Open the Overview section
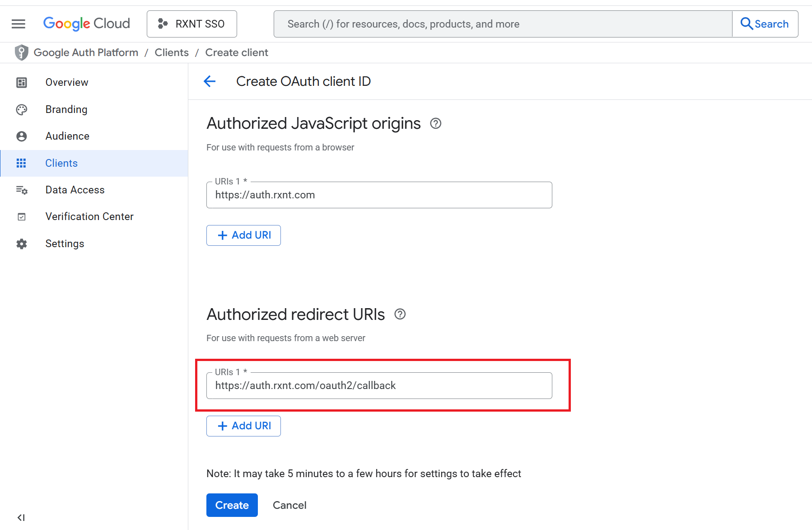 [66, 82]
